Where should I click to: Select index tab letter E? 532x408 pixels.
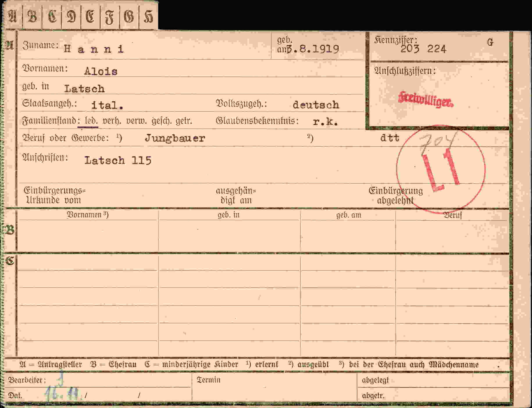(x=90, y=17)
